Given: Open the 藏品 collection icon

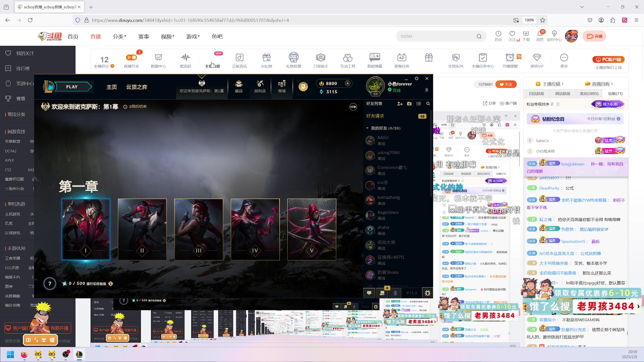Looking at the screenshot, I should coord(239,86).
